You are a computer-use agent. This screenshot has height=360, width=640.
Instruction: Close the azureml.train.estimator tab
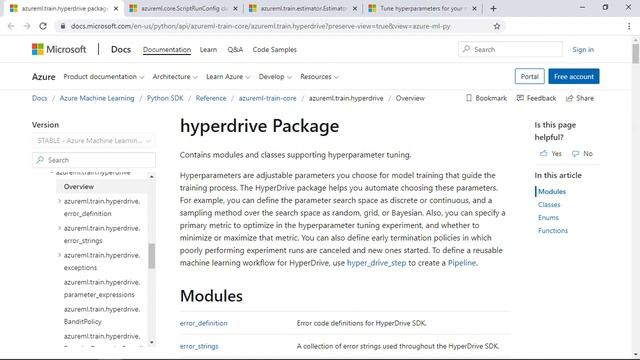click(355, 8)
